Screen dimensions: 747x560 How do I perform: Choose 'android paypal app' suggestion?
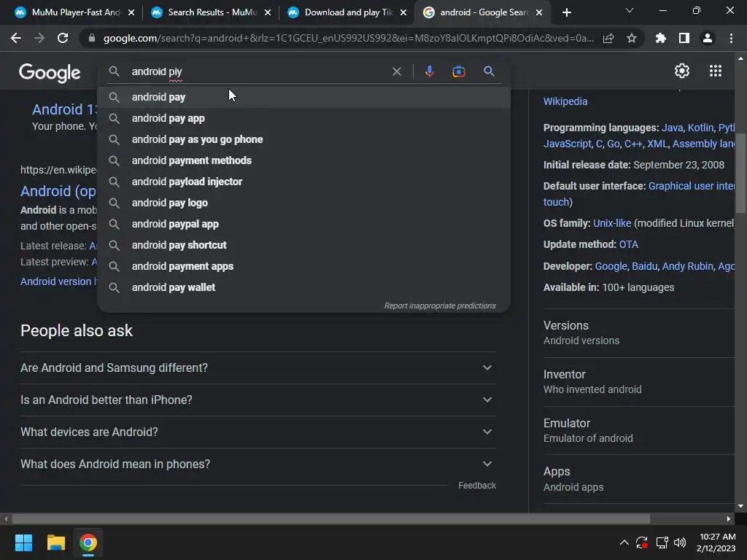click(304, 224)
